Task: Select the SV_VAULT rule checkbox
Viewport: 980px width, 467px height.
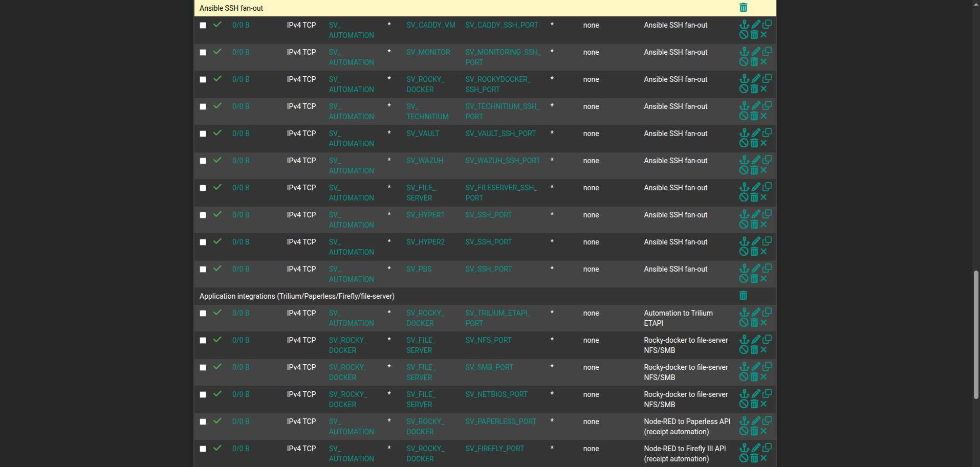Action: [203, 134]
